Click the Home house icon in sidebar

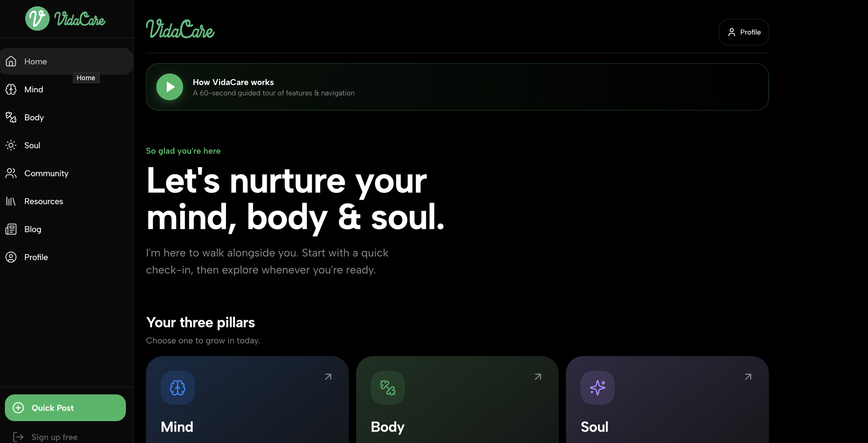coord(11,61)
